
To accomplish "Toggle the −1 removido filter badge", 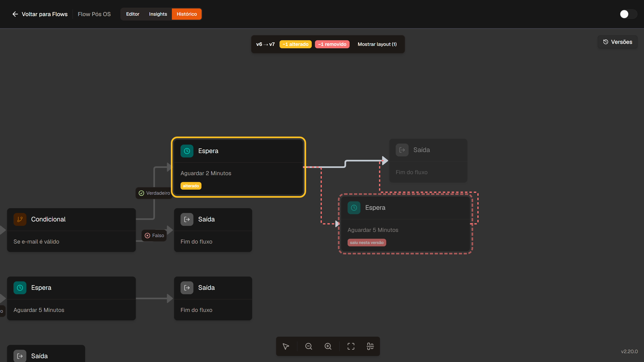I will pos(332,44).
